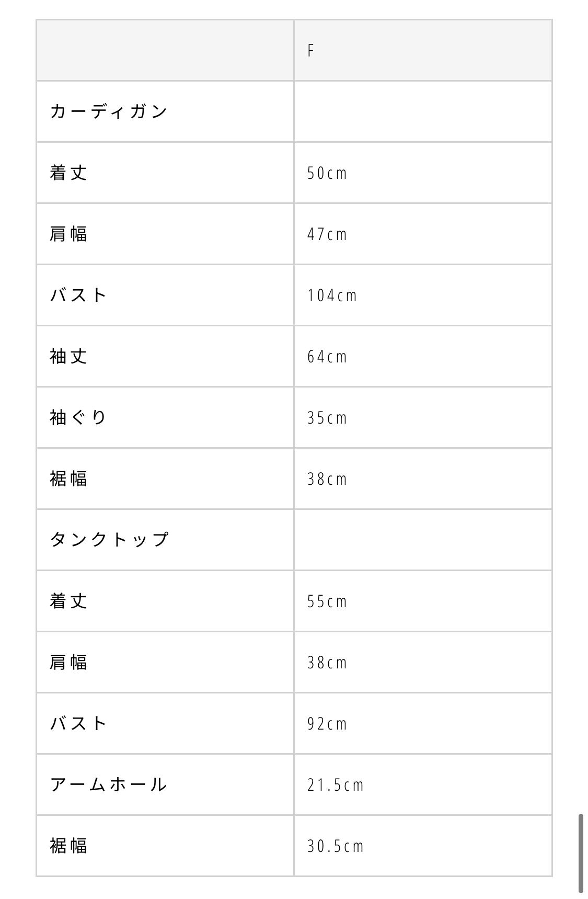This screenshot has height=899, width=588.
Task: Select the カーディガン section label
Action: tap(109, 111)
